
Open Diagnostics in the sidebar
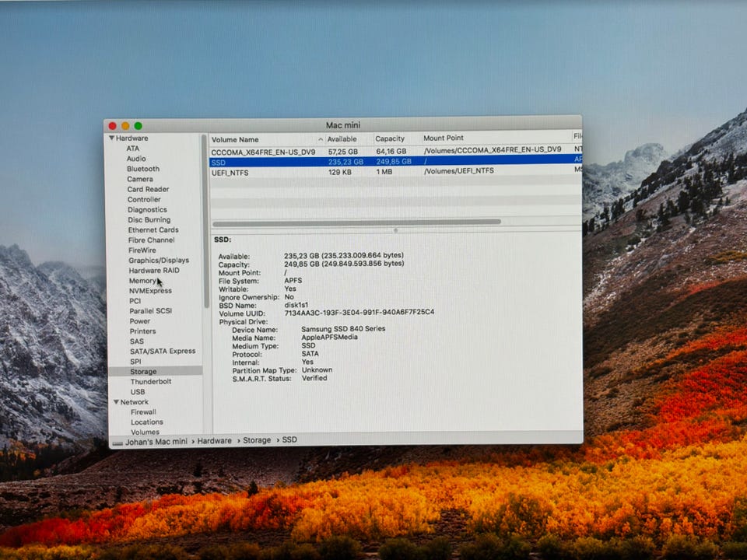[147, 209]
